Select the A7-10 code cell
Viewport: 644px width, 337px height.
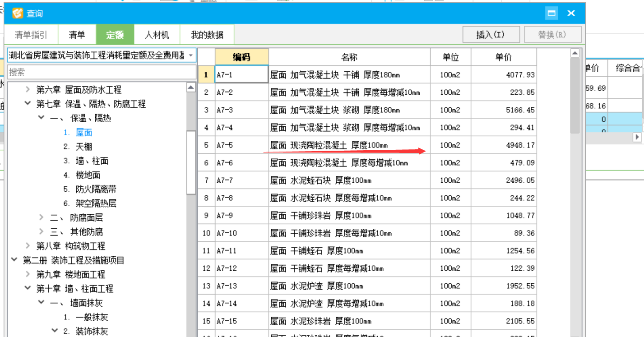[241, 233]
